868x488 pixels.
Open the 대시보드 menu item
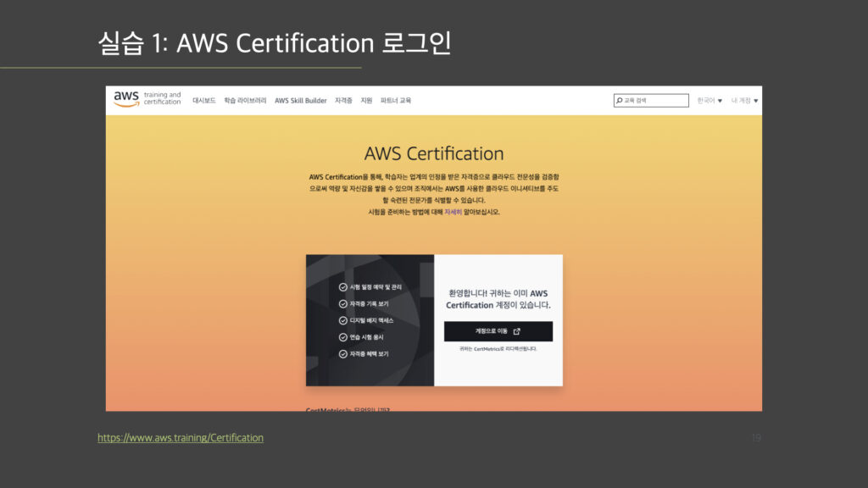coord(203,101)
